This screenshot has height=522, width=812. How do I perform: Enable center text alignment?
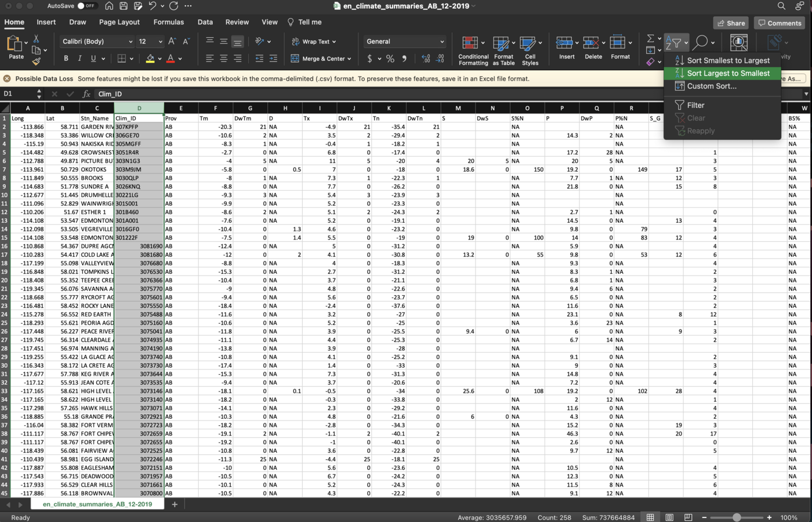pos(223,58)
